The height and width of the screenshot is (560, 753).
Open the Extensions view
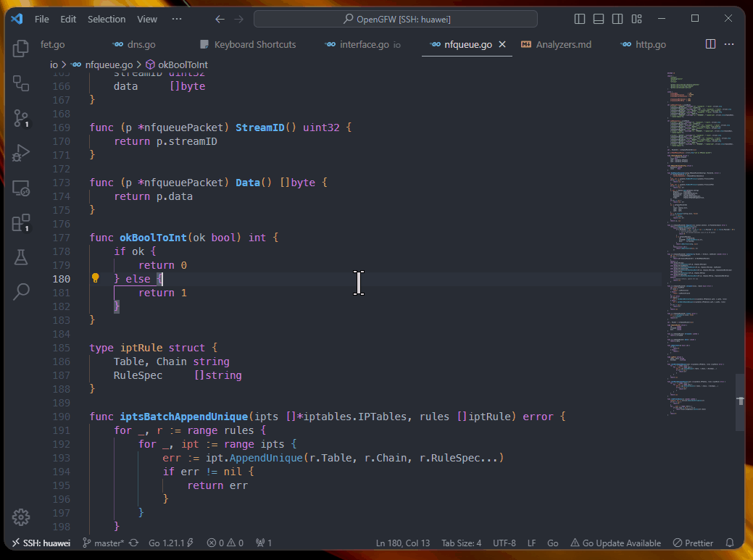pos(21,222)
